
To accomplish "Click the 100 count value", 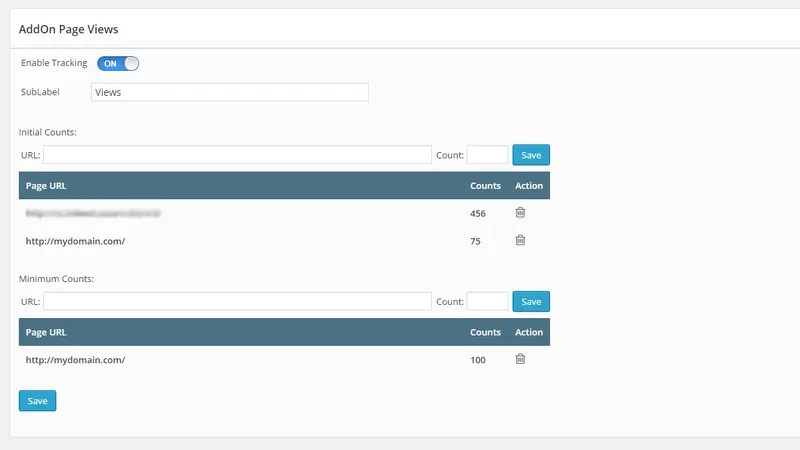I will click(478, 360).
